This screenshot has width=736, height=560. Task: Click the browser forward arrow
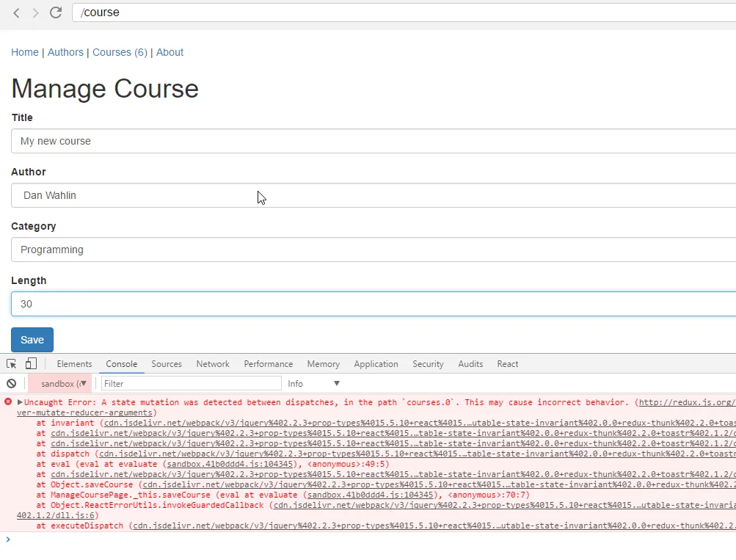pyautogui.click(x=36, y=12)
